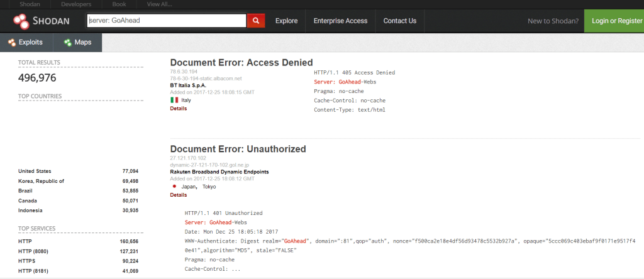
Task: Click Login or Register button
Action: [614, 21]
